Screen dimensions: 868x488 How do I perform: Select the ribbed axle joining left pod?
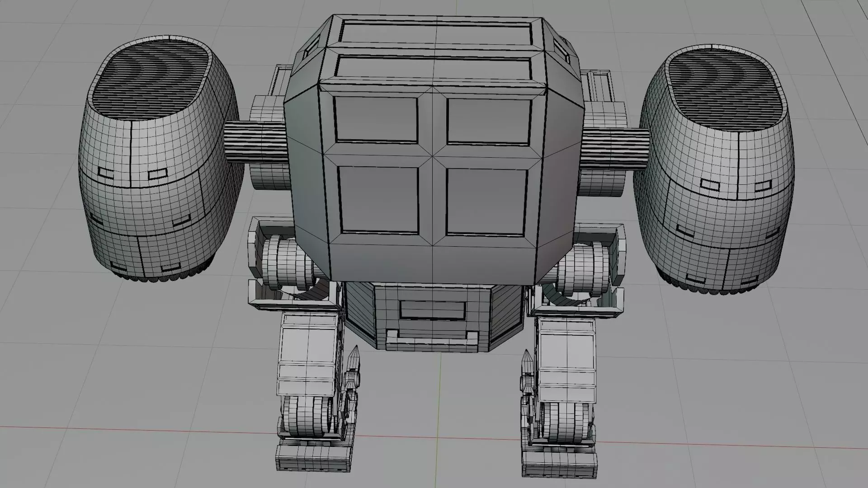click(x=256, y=141)
